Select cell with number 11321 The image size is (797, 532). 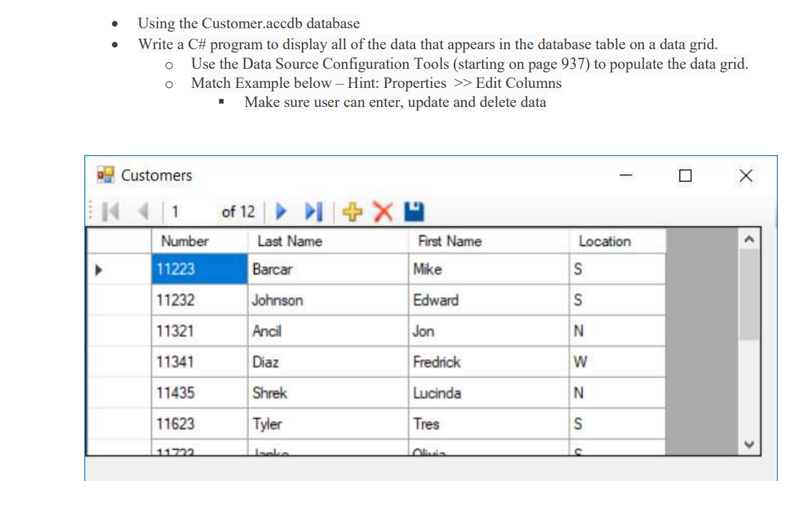pos(199,331)
